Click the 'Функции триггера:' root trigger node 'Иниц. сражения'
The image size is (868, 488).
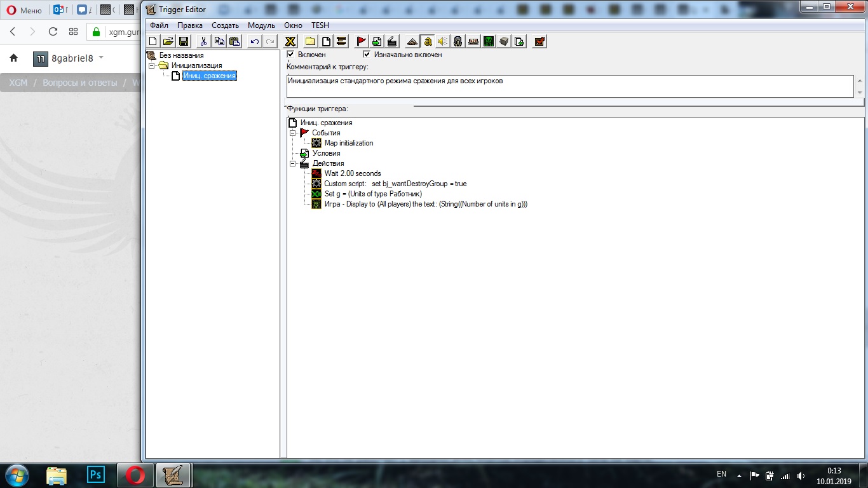click(326, 123)
